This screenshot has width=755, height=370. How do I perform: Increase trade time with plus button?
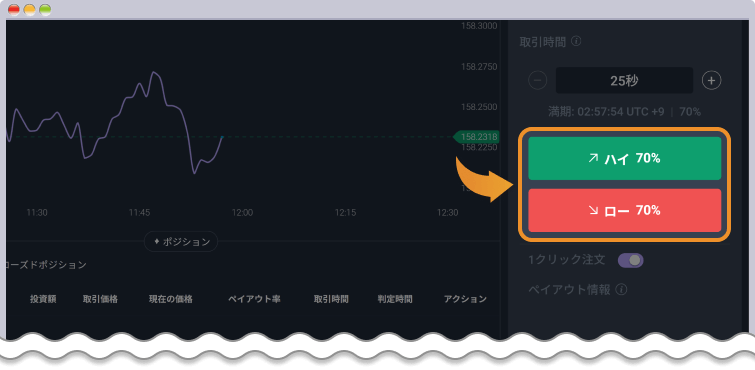pyautogui.click(x=711, y=80)
